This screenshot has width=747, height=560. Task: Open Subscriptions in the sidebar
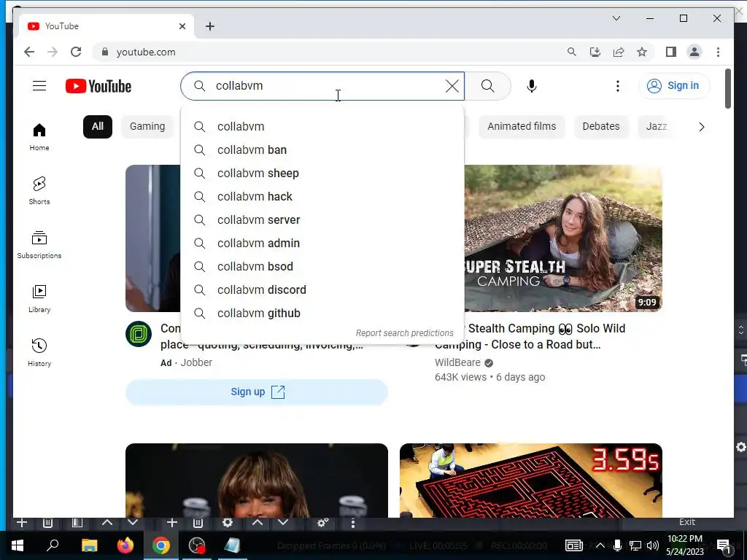(39, 245)
